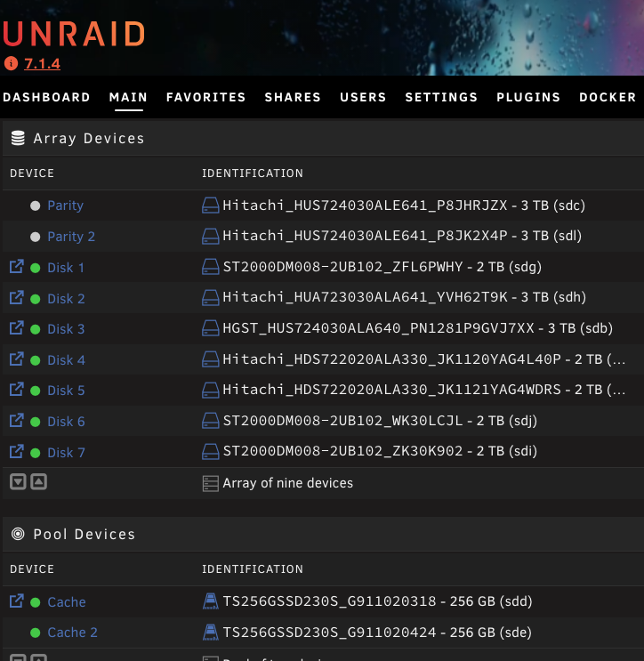This screenshot has height=661, width=644.
Task: Click the Array Devices stack icon
Action: pos(18,138)
